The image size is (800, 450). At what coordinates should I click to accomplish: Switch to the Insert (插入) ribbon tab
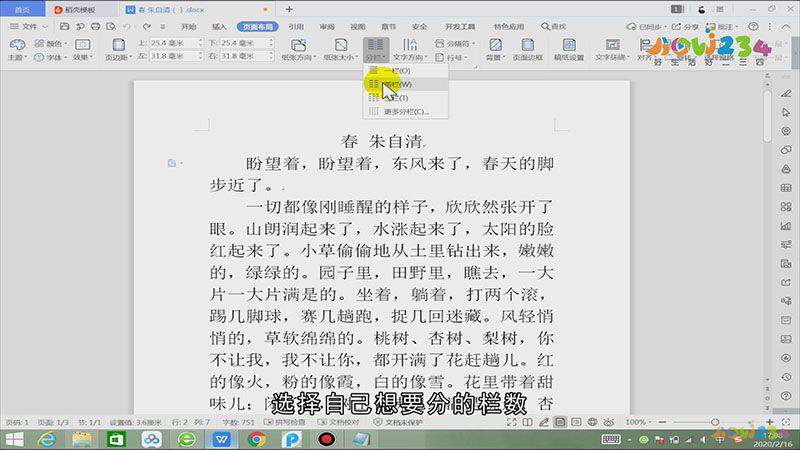[x=219, y=26]
